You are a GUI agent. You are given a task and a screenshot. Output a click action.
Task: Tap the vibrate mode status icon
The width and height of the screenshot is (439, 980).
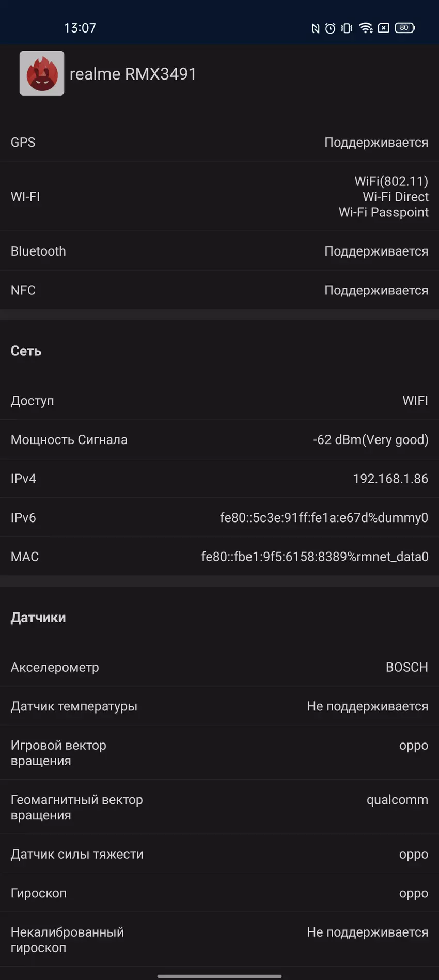(347, 28)
